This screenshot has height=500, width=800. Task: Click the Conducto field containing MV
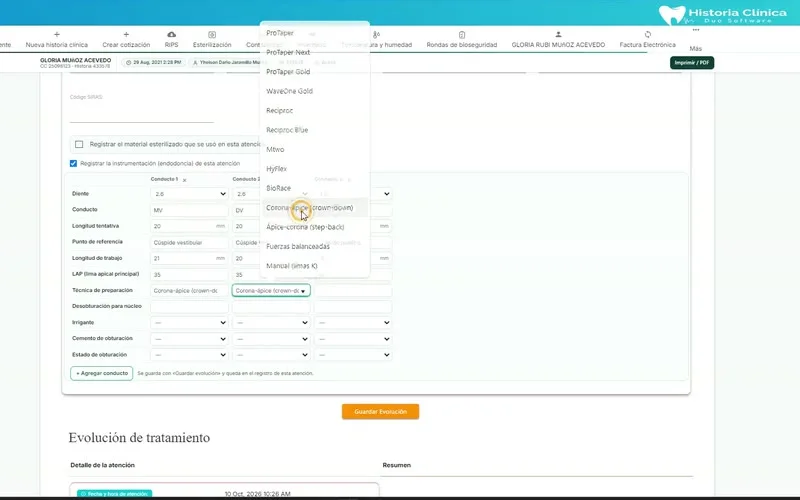pos(189,210)
